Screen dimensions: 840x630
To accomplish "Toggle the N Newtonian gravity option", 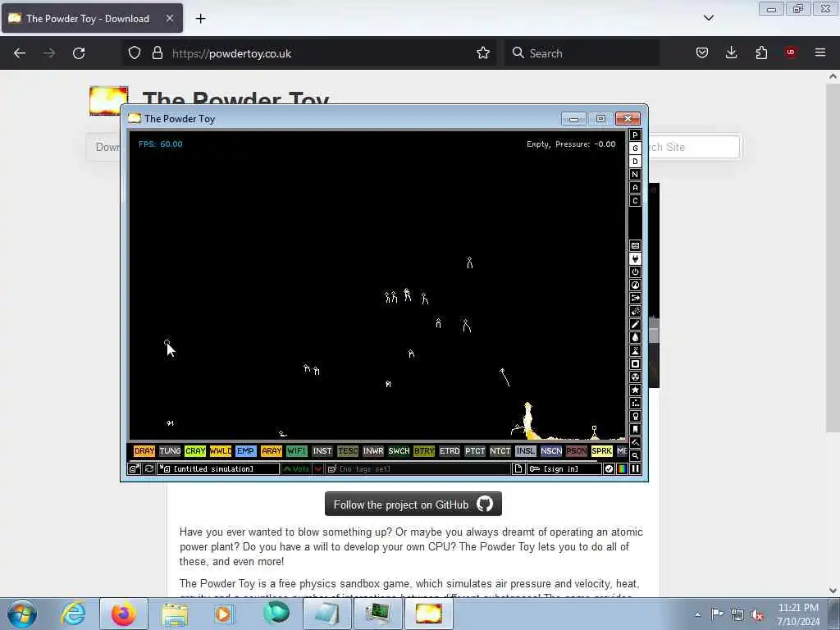I will coord(635,174).
